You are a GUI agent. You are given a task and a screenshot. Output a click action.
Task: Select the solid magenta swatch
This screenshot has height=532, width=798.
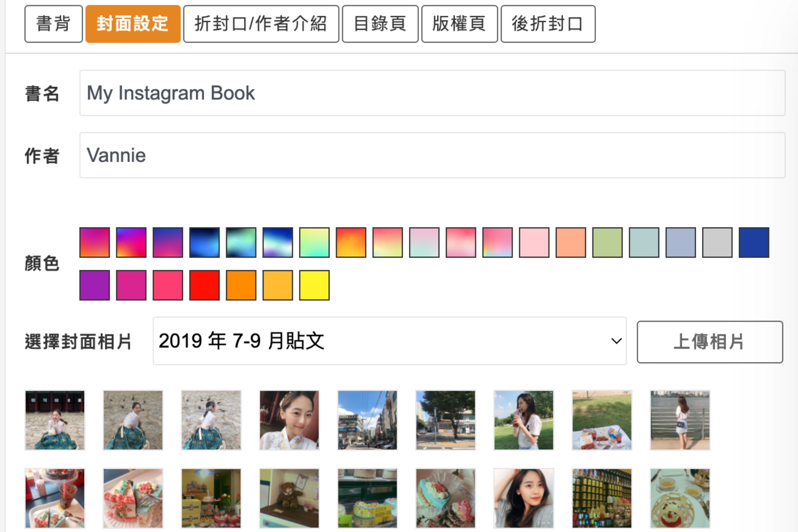(x=131, y=285)
